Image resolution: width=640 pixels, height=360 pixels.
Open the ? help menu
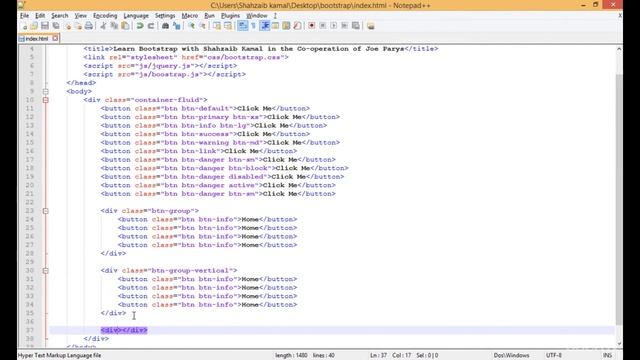point(275,16)
